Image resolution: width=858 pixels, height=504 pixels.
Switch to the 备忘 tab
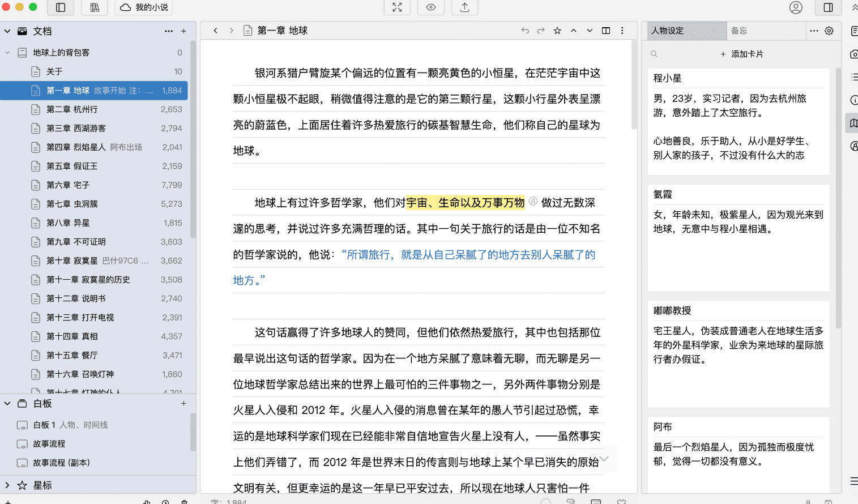tap(739, 31)
